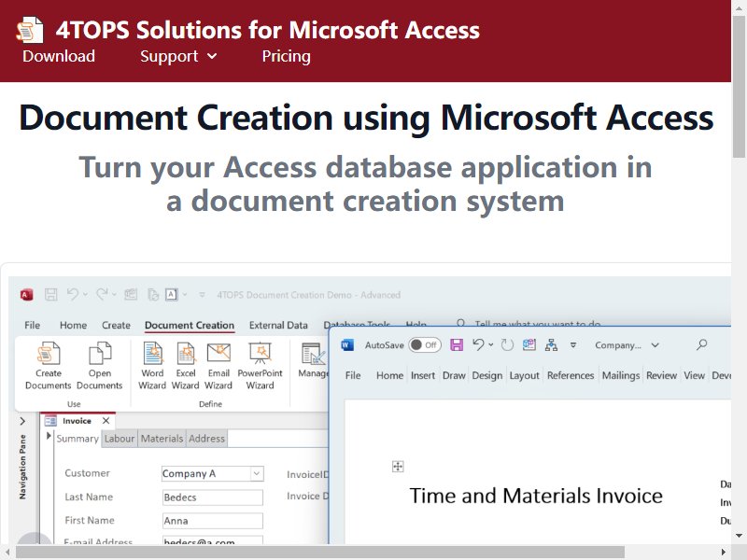Open Word's Insert tab
This screenshot has width=747, height=560.
pyautogui.click(x=423, y=376)
